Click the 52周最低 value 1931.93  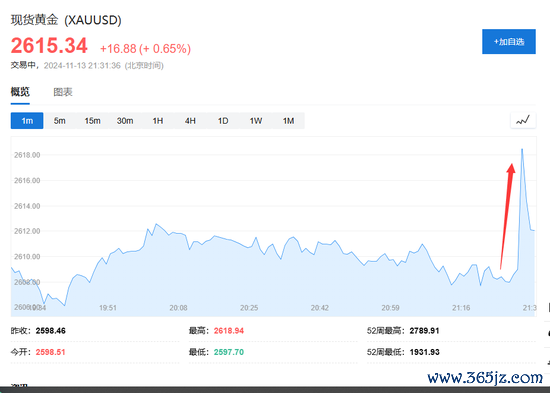pos(424,352)
